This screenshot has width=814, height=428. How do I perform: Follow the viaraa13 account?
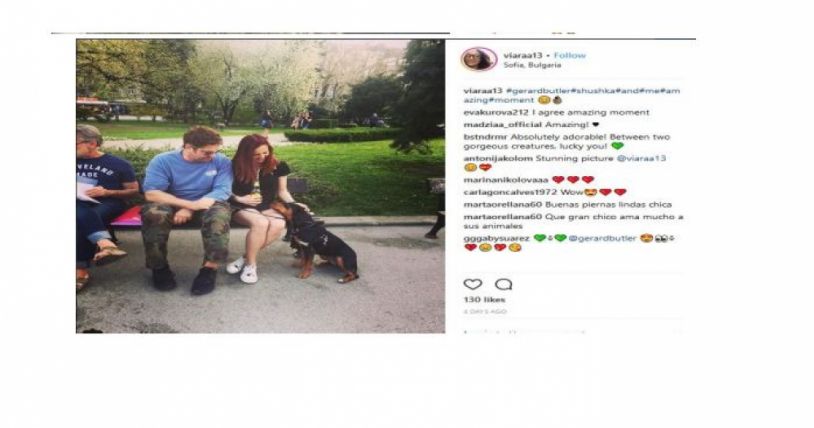tap(569, 55)
